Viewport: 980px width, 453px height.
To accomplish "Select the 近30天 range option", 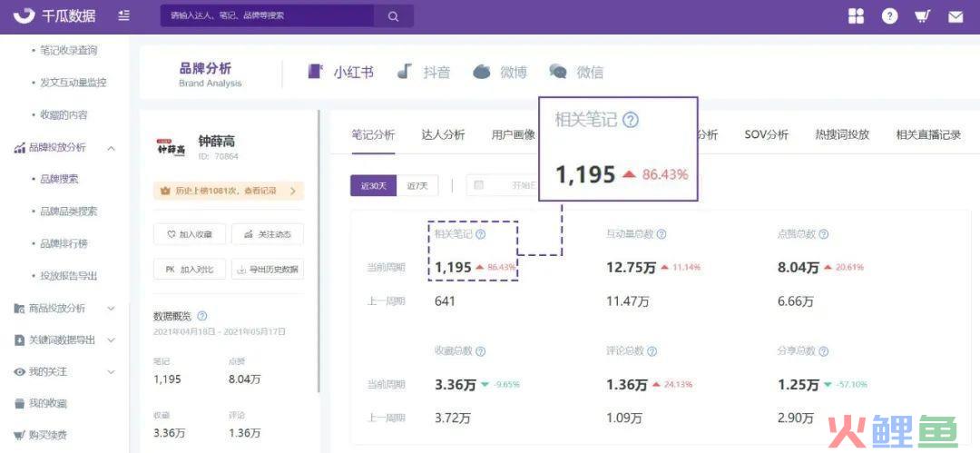I will (x=373, y=186).
